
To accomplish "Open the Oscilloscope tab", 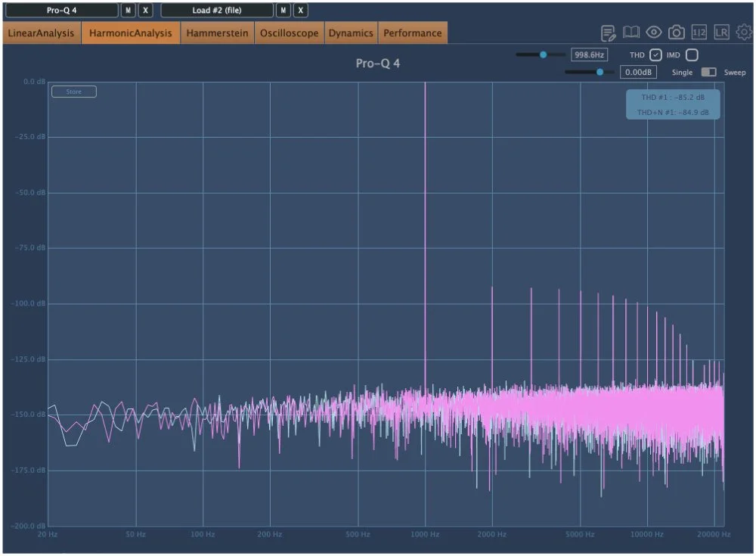I will pos(290,33).
